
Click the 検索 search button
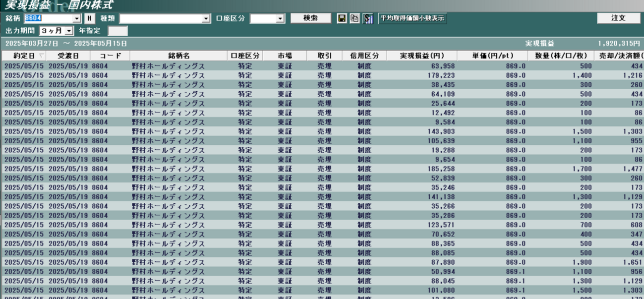tap(310, 18)
